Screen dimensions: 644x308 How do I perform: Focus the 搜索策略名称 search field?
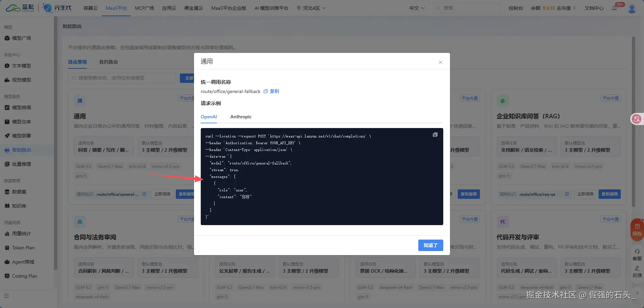point(122,78)
